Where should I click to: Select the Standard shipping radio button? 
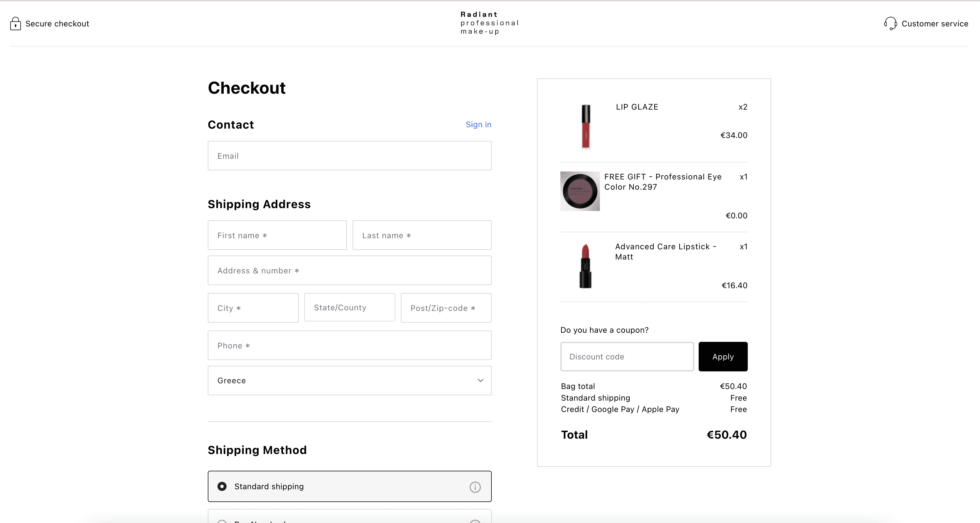(x=222, y=486)
